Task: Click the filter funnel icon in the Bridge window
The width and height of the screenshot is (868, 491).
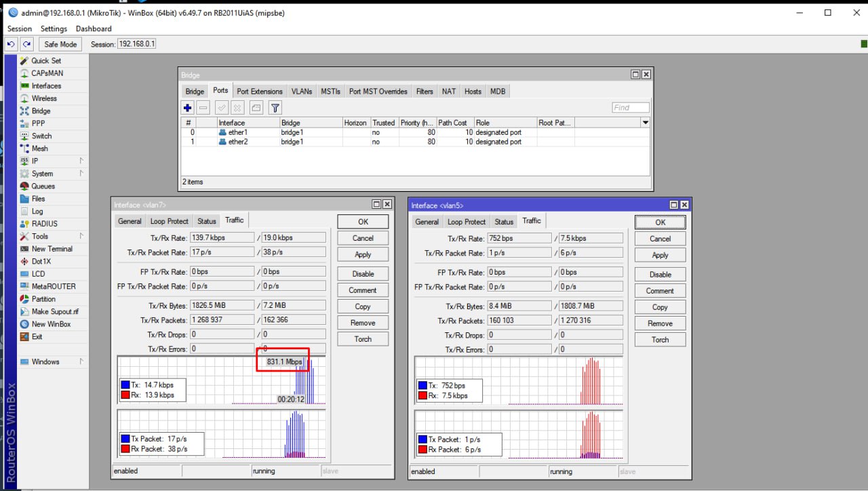Action: point(275,108)
